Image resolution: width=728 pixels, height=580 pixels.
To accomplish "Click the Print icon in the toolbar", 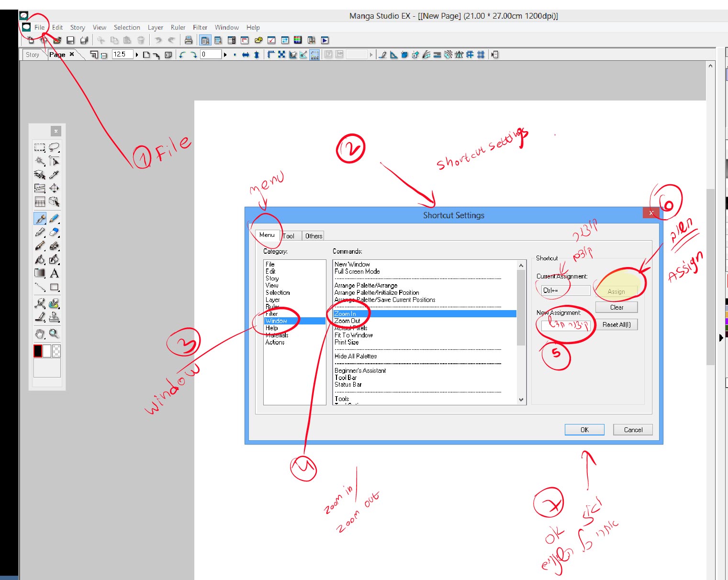I will pos(189,40).
